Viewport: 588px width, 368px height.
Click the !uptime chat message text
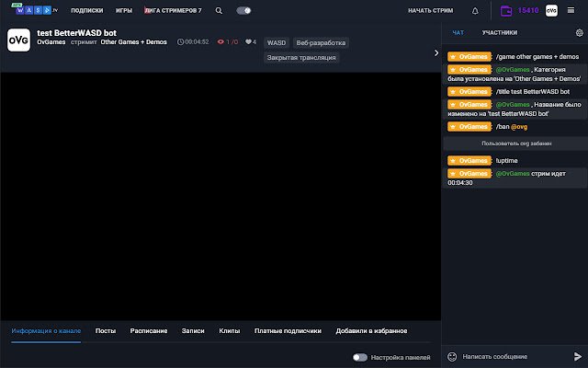[x=506, y=161]
